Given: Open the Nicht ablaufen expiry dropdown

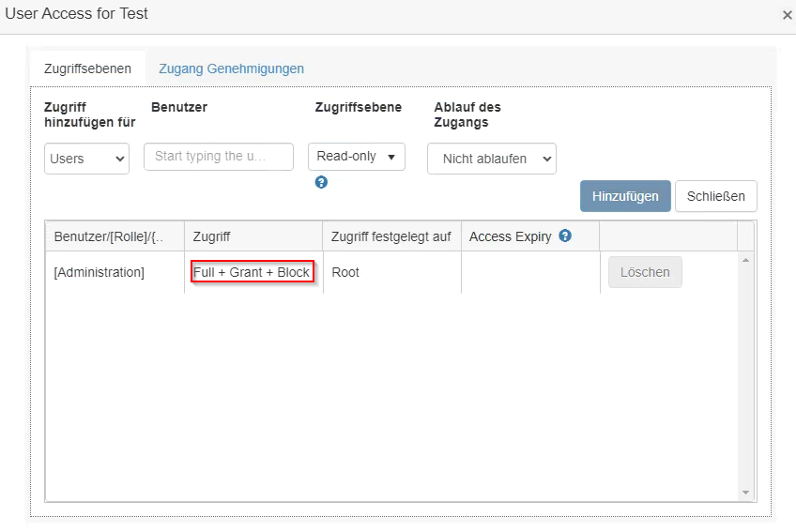Looking at the screenshot, I should pyautogui.click(x=492, y=159).
